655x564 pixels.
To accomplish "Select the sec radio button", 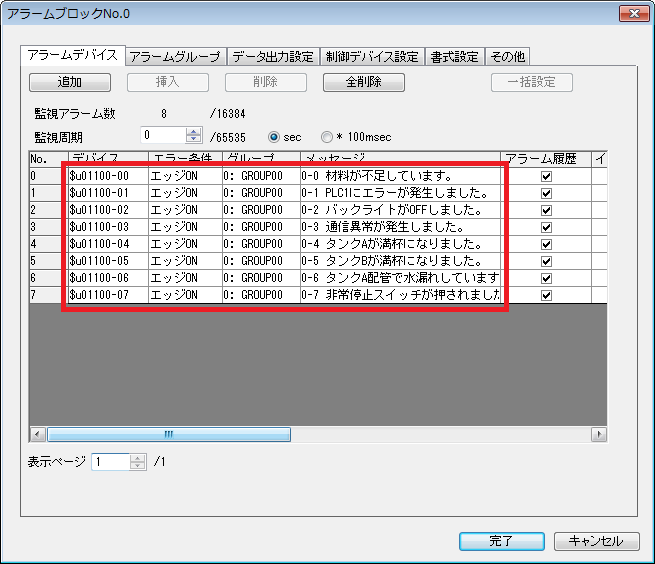I will [273, 135].
